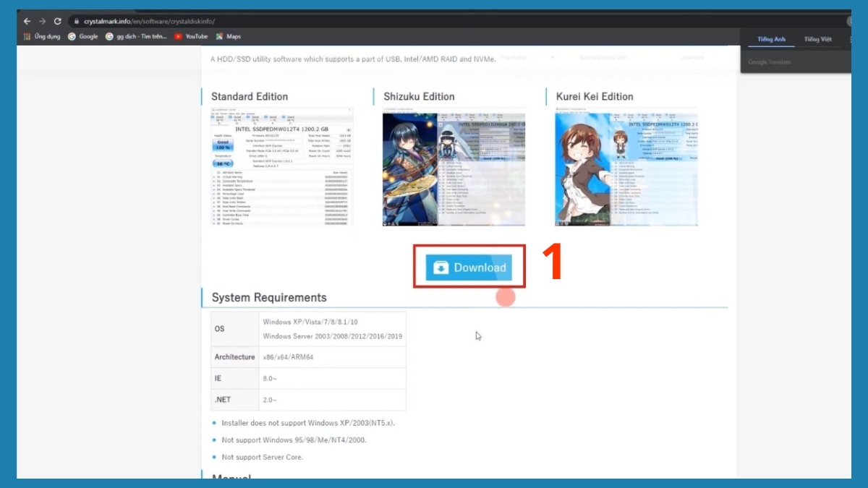This screenshot has height=488, width=868.
Task: Click the blue Download button
Action: pos(469,267)
